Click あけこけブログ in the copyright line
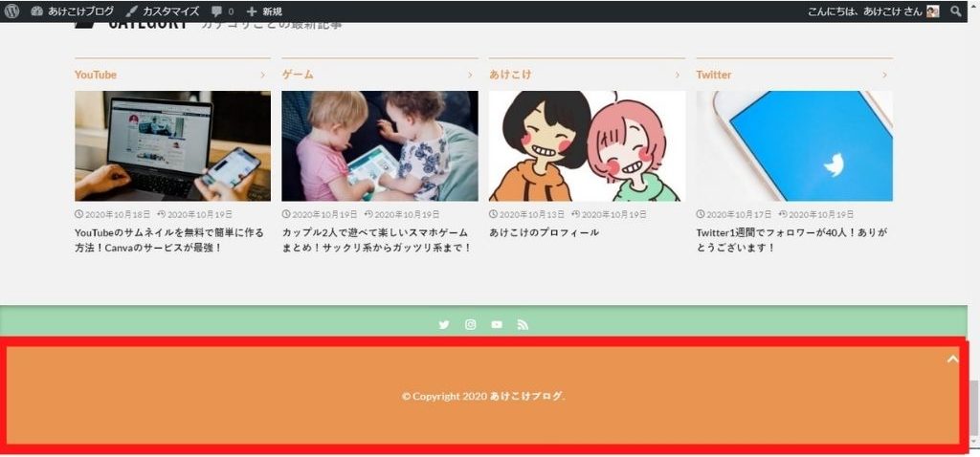 point(526,397)
